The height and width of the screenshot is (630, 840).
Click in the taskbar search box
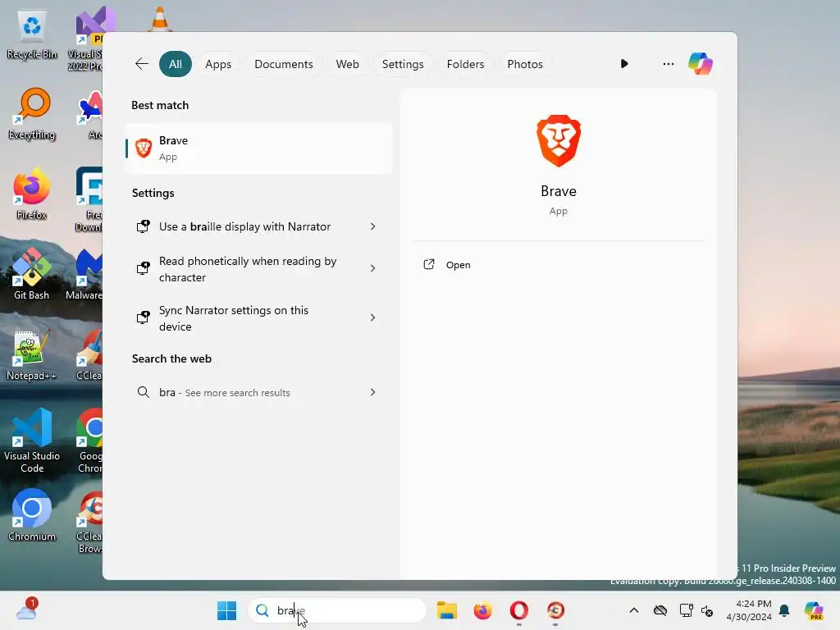[x=337, y=610]
